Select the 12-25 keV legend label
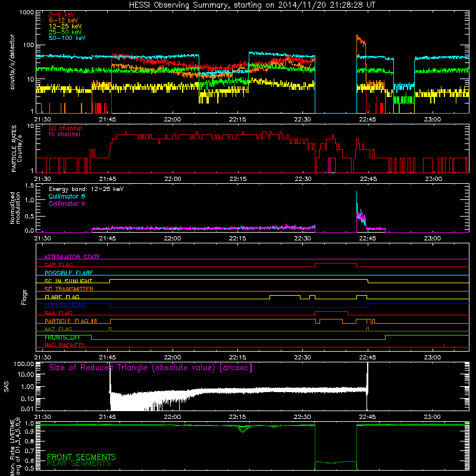 [65, 26]
